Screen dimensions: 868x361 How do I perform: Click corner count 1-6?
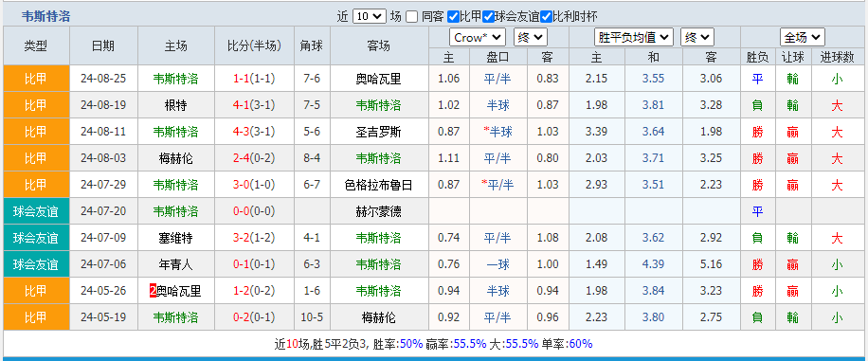point(312,291)
